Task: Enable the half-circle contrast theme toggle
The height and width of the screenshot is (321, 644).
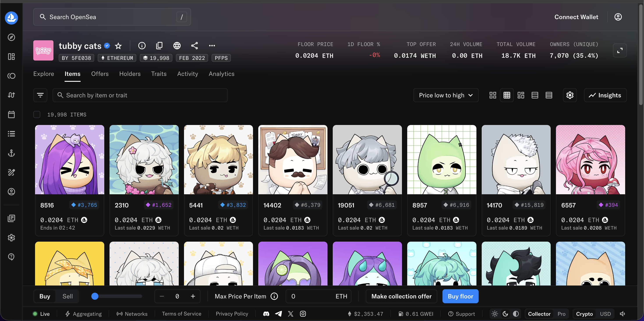Action: click(516, 314)
